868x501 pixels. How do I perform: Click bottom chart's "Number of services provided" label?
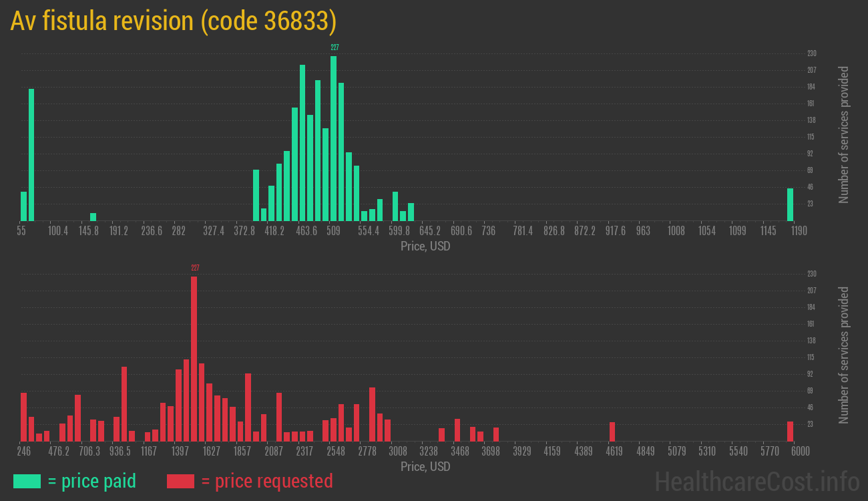[844, 355]
